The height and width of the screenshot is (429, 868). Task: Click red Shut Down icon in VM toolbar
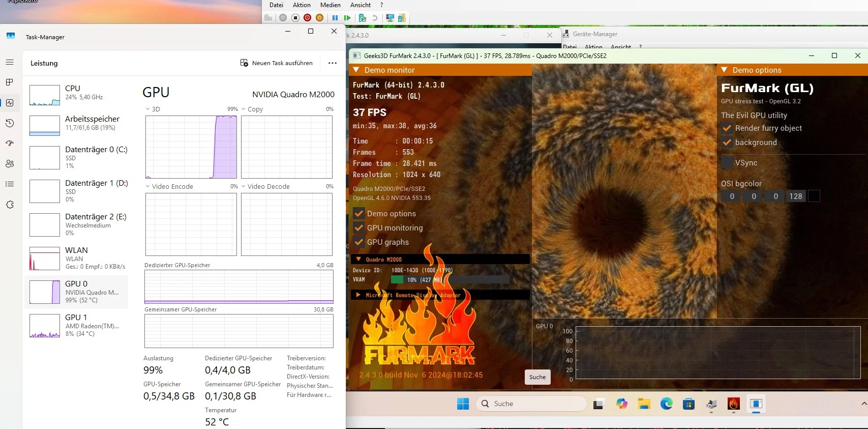pyautogui.click(x=308, y=18)
